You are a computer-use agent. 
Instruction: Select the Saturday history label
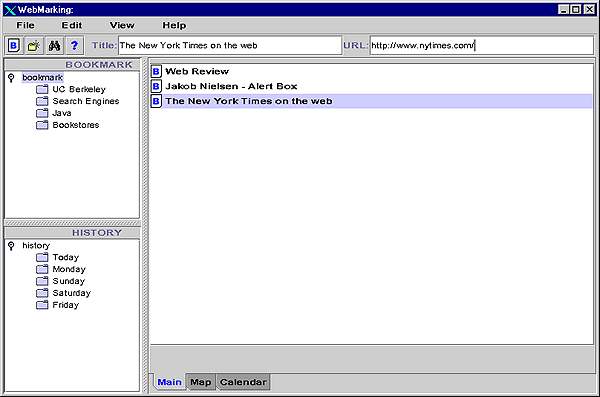tap(72, 293)
